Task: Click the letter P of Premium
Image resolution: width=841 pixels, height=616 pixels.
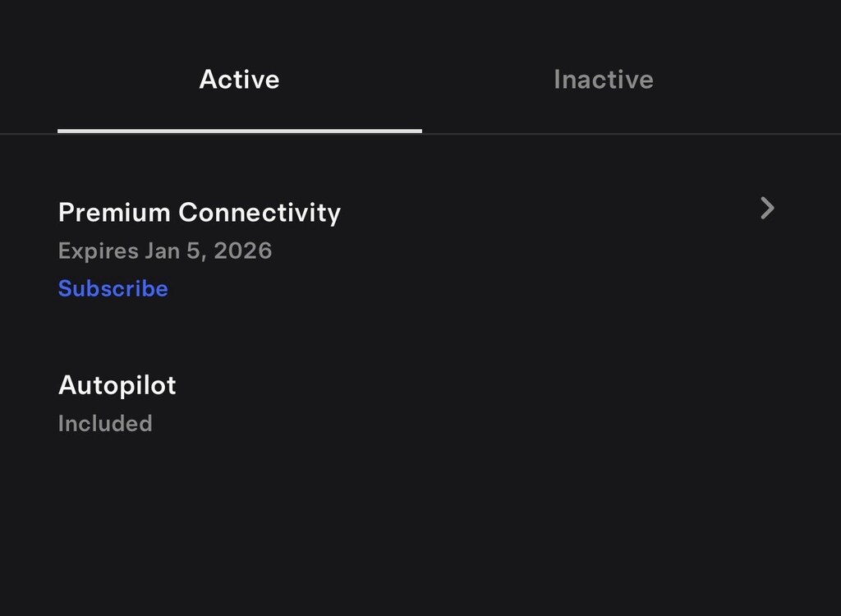Action: tap(65, 213)
